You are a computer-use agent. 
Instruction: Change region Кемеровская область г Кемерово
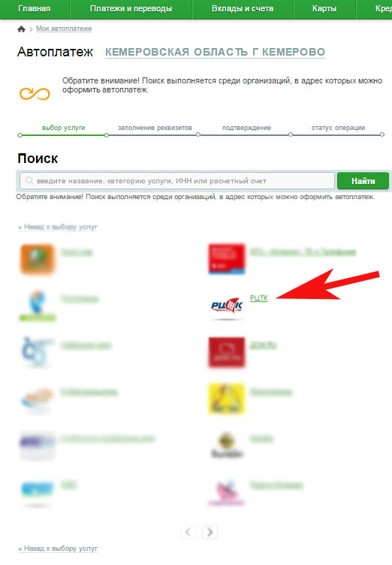click(x=215, y=52)
